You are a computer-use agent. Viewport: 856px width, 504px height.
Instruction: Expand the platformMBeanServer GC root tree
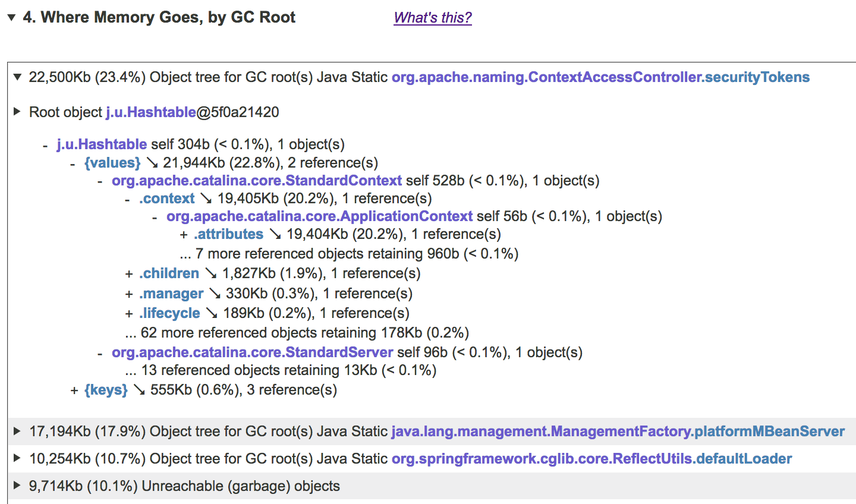[x=17, y=431]
